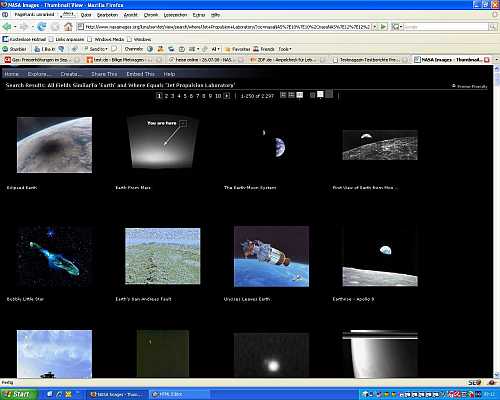Select the detailed list layout icon
Screen dimensions: 500x400
coord(291,95)
